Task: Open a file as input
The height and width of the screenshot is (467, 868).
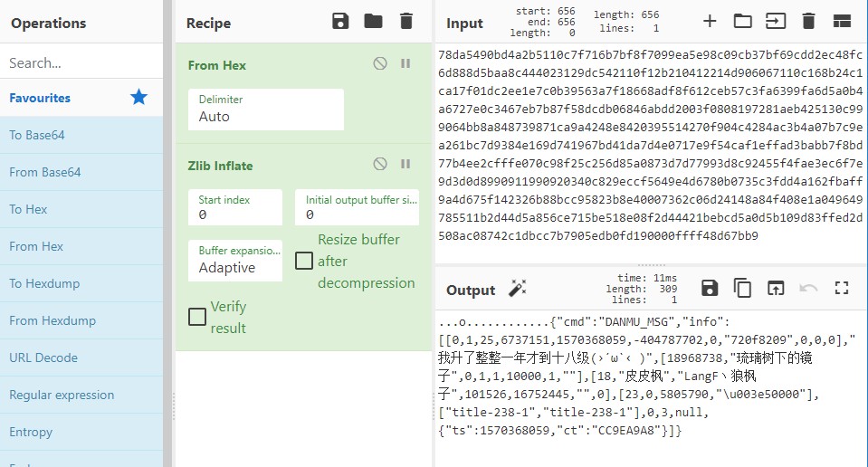Action: click(x=776, y=21)
